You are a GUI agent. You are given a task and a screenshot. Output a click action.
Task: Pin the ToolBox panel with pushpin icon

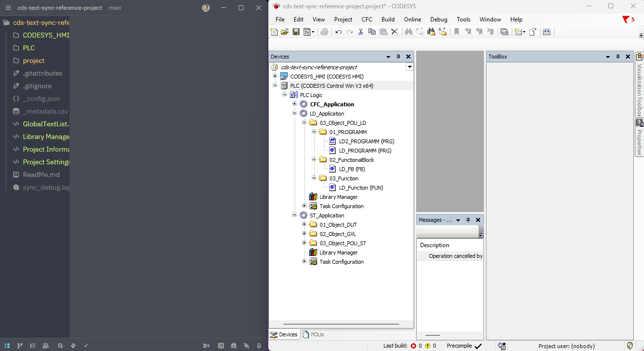618,57
